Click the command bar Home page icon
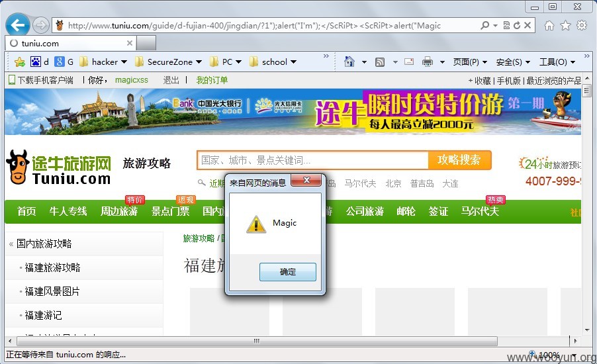597x364 pixels. tap(349, 62)
